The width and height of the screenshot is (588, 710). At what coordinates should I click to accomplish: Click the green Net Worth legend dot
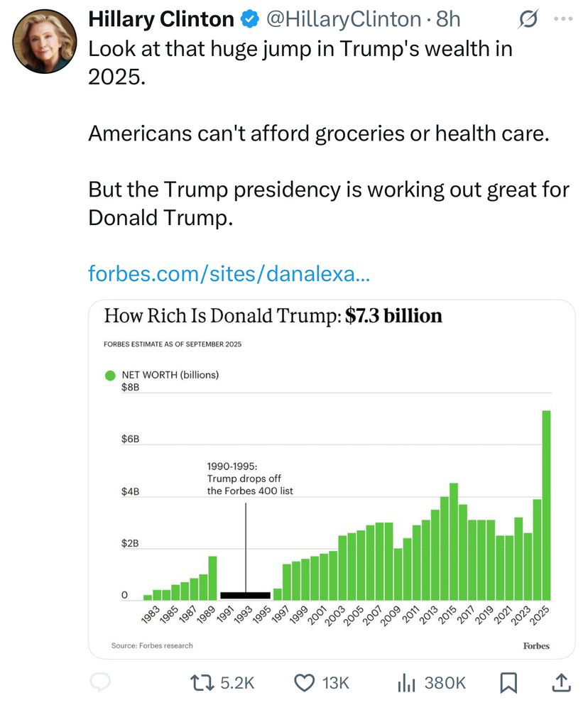point(110,375)
